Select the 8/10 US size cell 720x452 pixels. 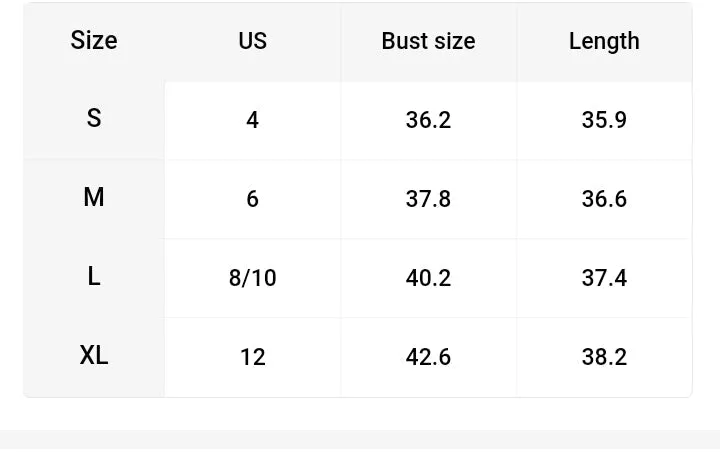253,278
